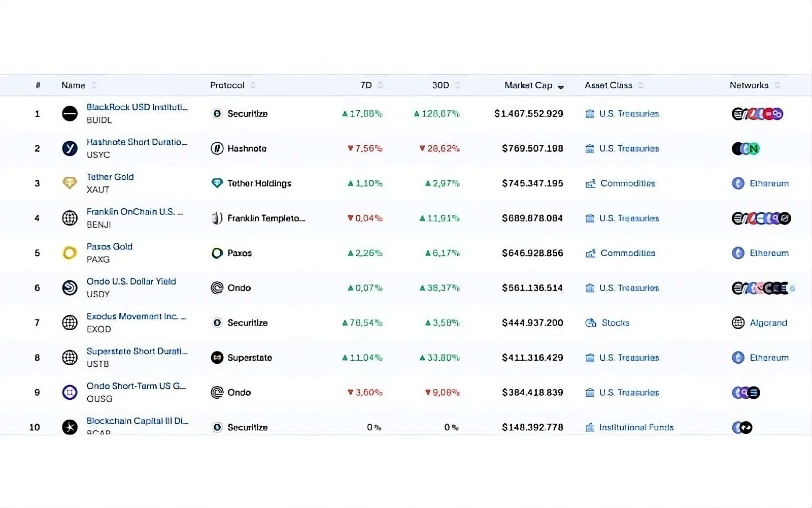
Task: Click Ethereum network link in PAXG row
Action: pos(769,253)
